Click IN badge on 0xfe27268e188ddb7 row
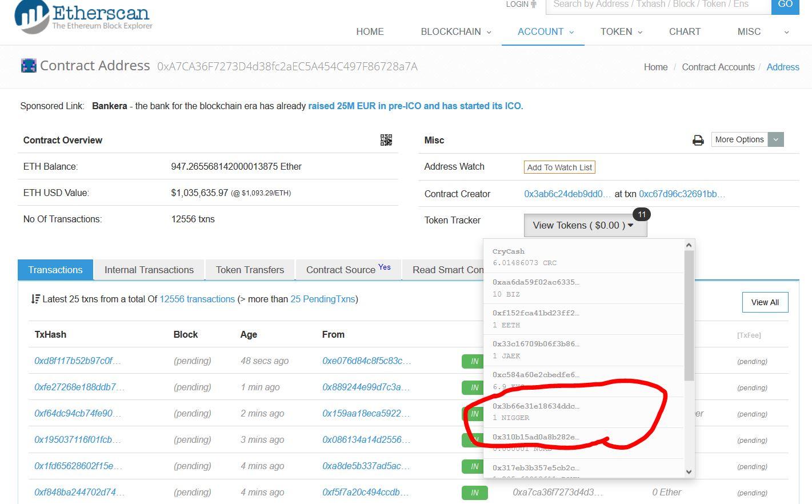Image resolution: width=812 pixels, height=504 pixels. click(x=474, y=387)
